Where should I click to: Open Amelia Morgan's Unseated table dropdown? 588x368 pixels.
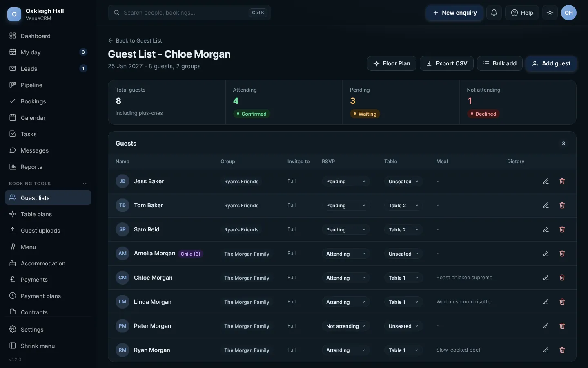(403, 254)
